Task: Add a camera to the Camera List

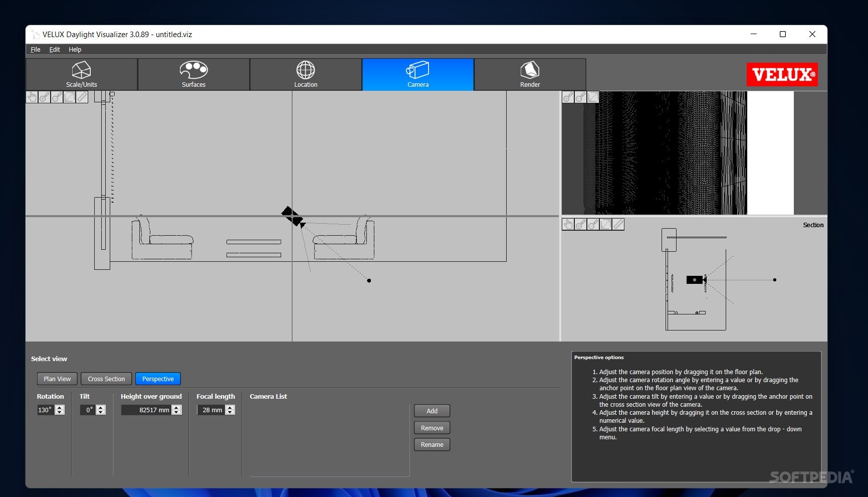Action: 432,411
